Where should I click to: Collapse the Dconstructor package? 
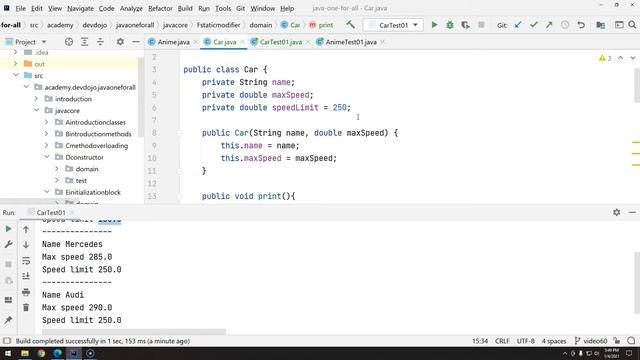pos(47,157)
